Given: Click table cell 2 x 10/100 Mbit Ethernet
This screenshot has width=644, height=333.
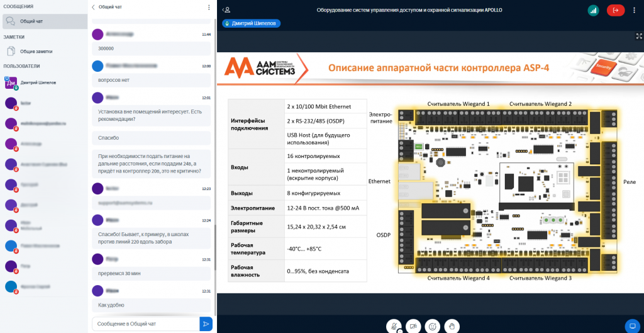Looking at the screenshot, I should tap(326, 106).
